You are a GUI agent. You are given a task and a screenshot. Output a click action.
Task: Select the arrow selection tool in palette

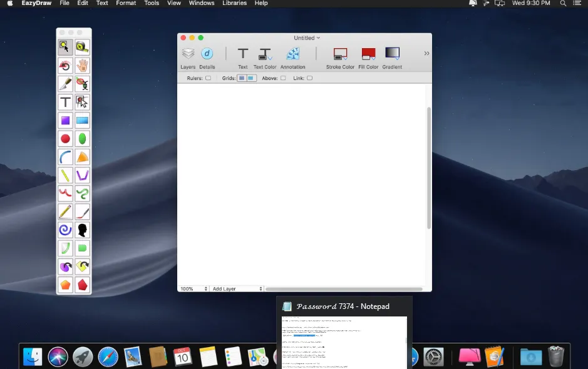[65, 47]
